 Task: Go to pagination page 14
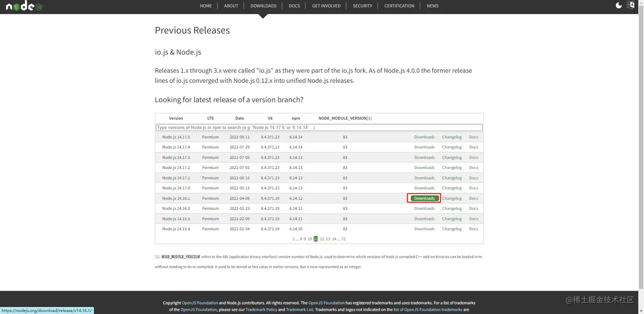click(334, 239)
